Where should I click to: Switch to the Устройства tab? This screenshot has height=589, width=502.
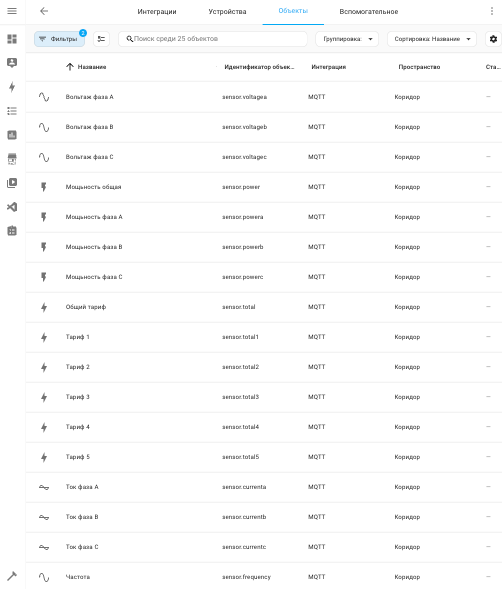tap(227, 12)
